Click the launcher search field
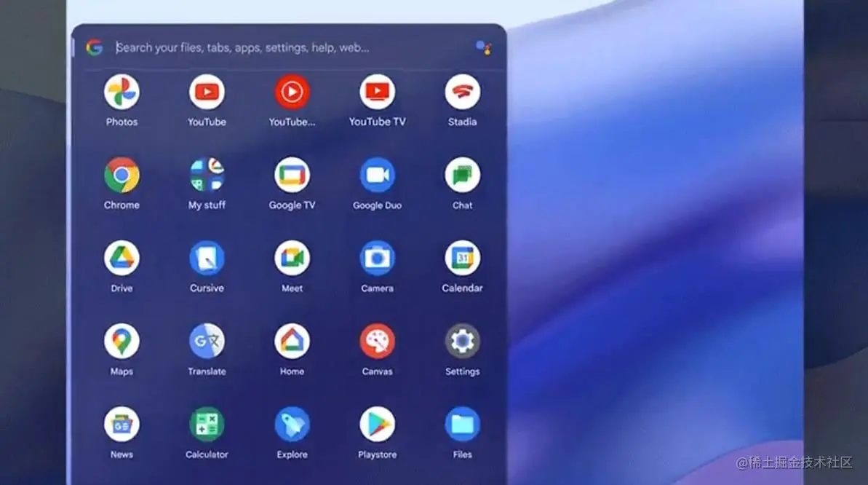 [x=290, y=47]
